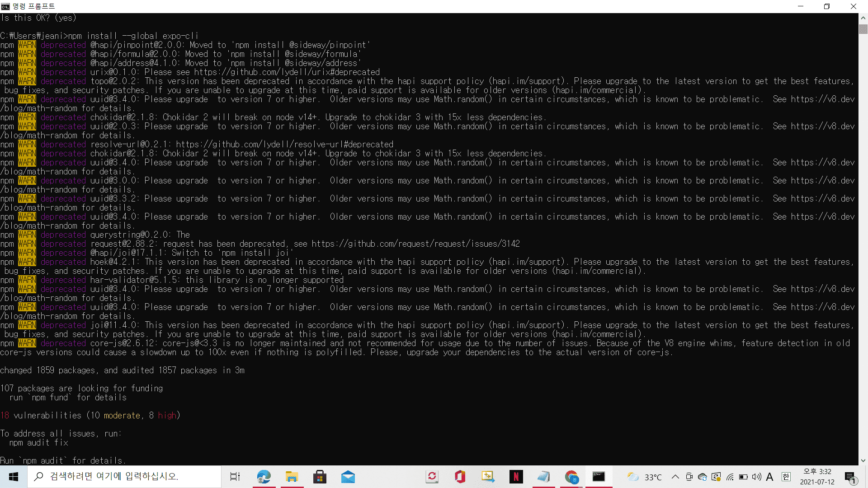Viewport: 868px width, 488px height.
Task: Open Microsoft Edge from the taskbar
Action: coord(264,477)
